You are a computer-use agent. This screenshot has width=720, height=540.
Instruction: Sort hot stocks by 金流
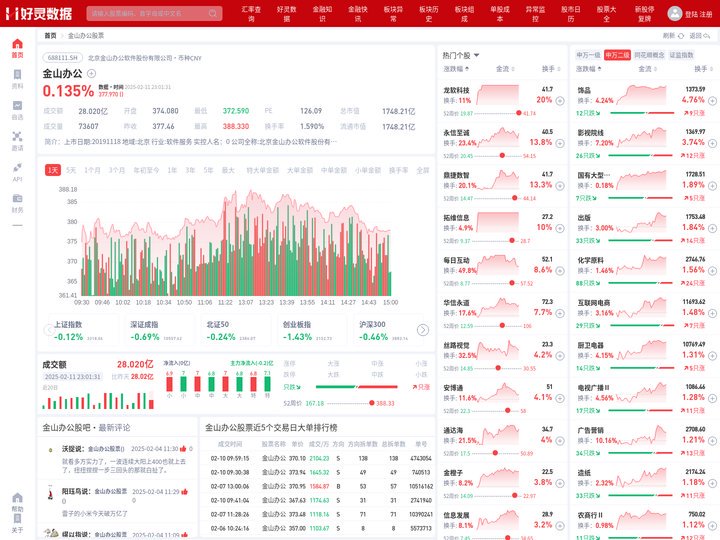point(505,69)
